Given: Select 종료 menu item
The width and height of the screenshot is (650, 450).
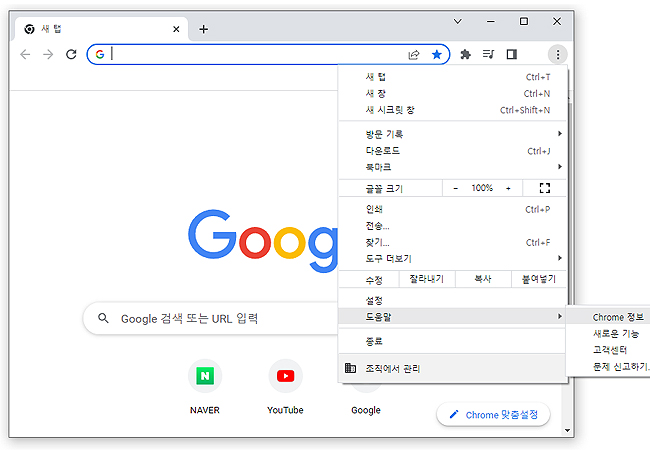Looking at the screenshot, I should point(453,341).
